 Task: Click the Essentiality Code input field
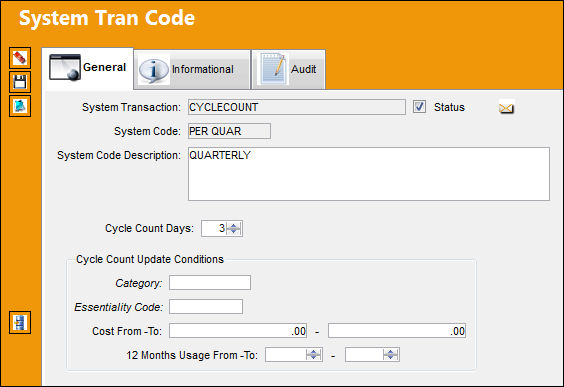[x=206, y=307]
